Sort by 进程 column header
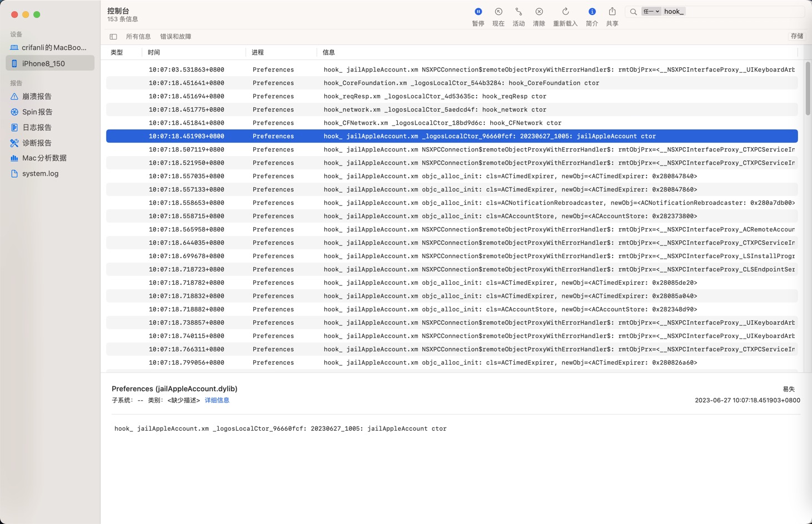The image size is (812, 524). [x=258, y=52]
